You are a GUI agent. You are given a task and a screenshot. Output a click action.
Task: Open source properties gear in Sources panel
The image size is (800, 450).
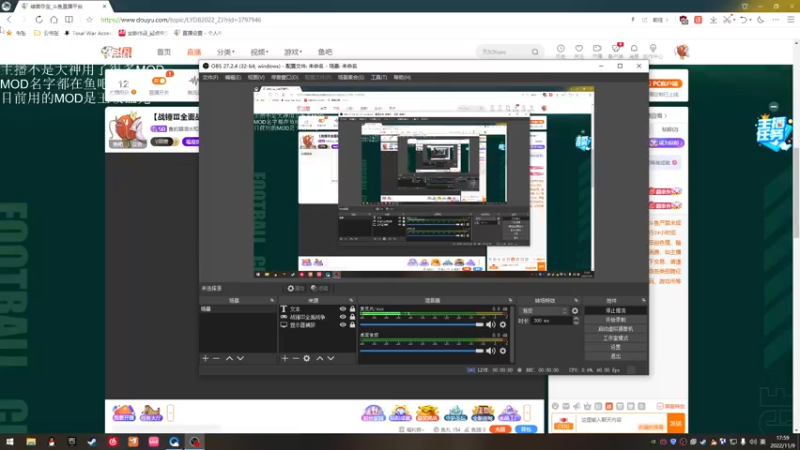pyautogui.click(x=307, y=359)
